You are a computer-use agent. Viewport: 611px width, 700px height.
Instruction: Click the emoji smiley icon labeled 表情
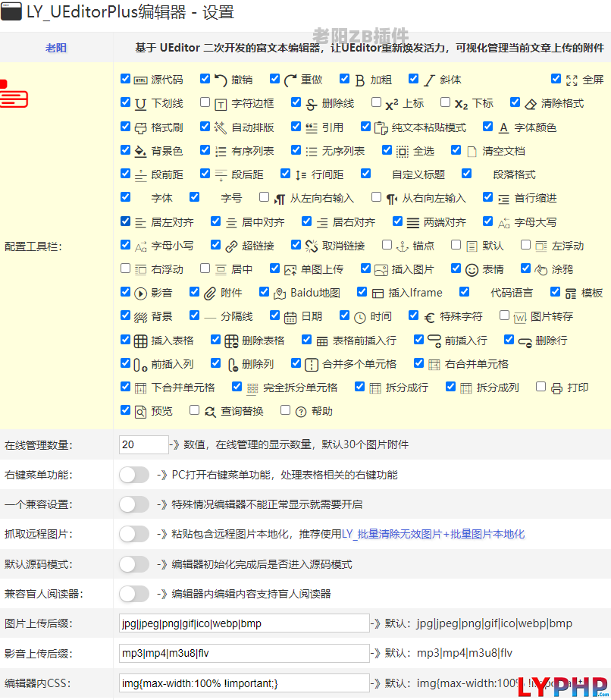point(472,269)
